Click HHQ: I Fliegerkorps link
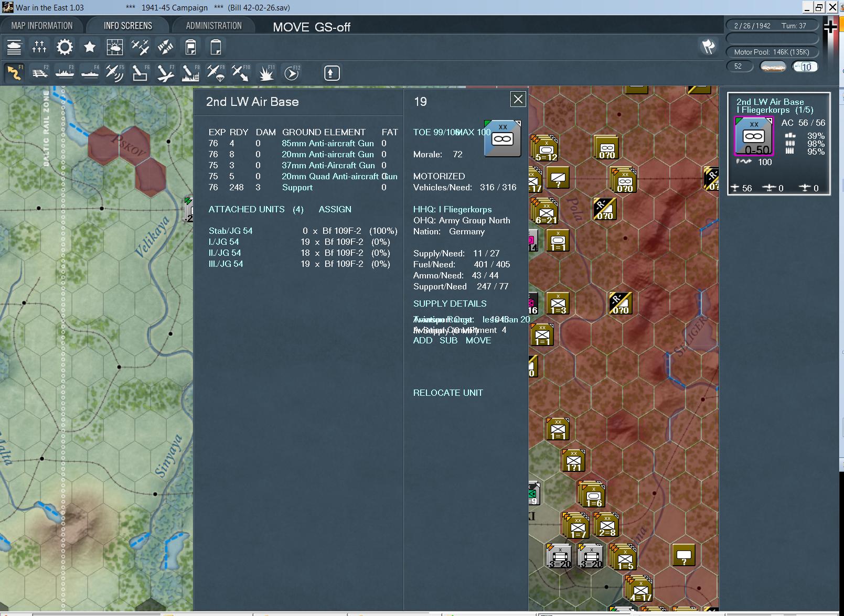Image resolution: width=844 pixels, height=616 pixels. coord(452,209)
